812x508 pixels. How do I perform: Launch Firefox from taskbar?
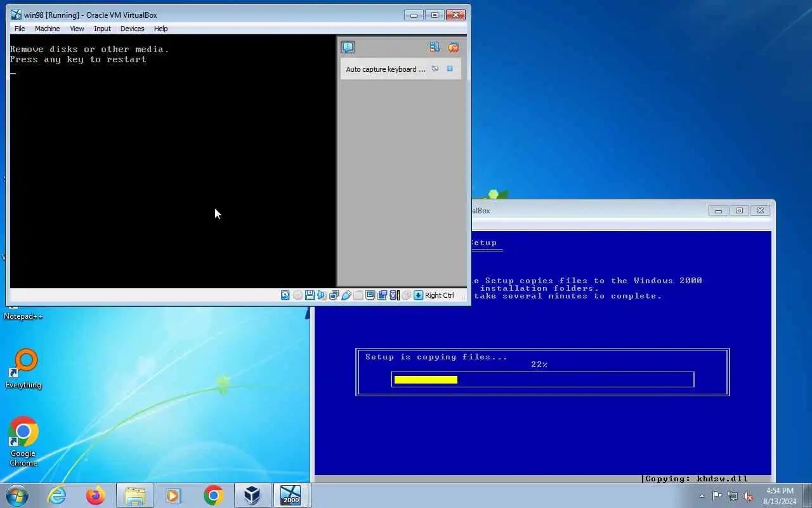[96, 495]
